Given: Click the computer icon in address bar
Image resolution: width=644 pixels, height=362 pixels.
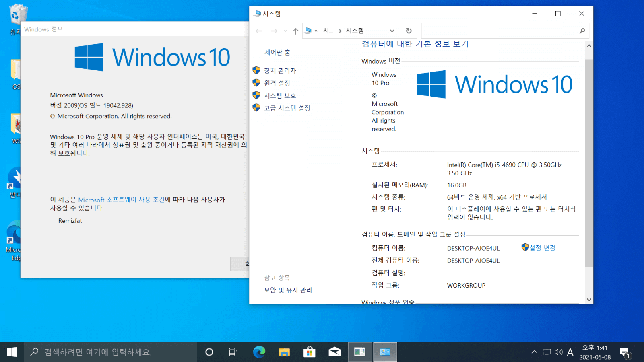Looking at the screenshot, I should point(308,31).
